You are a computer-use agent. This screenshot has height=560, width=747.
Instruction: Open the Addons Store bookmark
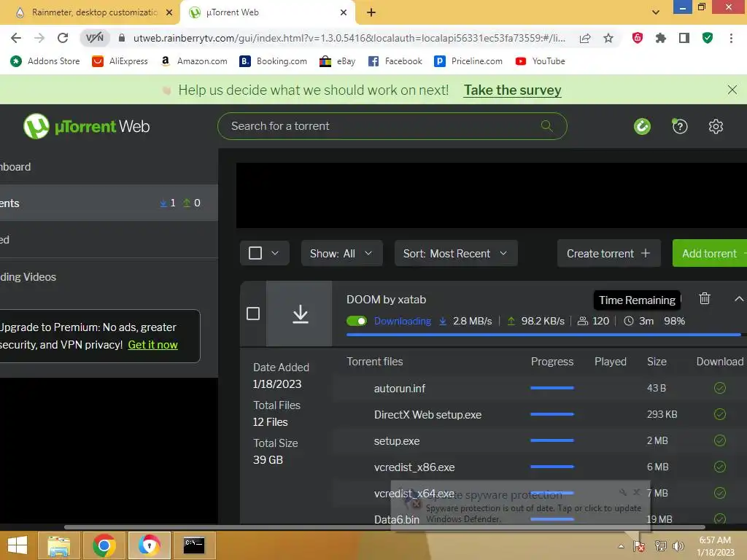[44, 61]
